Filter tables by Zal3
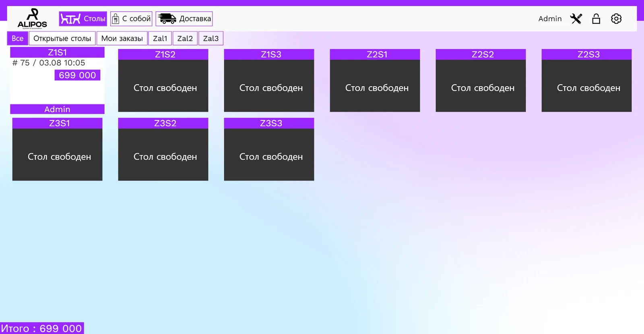This screenshot has width=644, height=334. (211, 38)
